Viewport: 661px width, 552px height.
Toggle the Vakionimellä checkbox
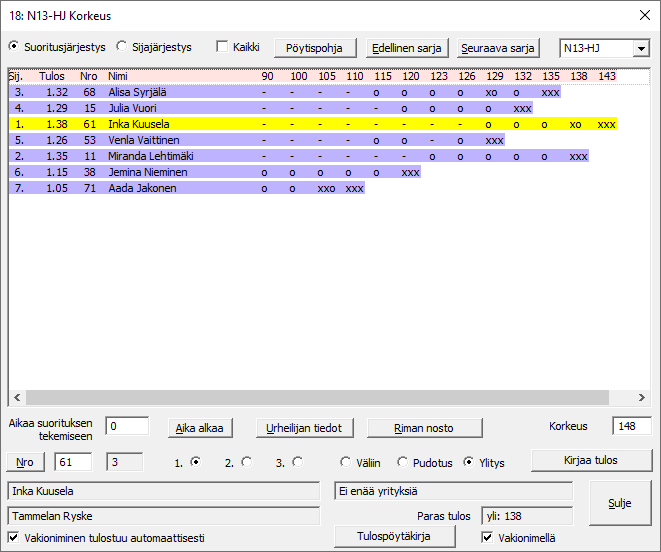point(488,538)
